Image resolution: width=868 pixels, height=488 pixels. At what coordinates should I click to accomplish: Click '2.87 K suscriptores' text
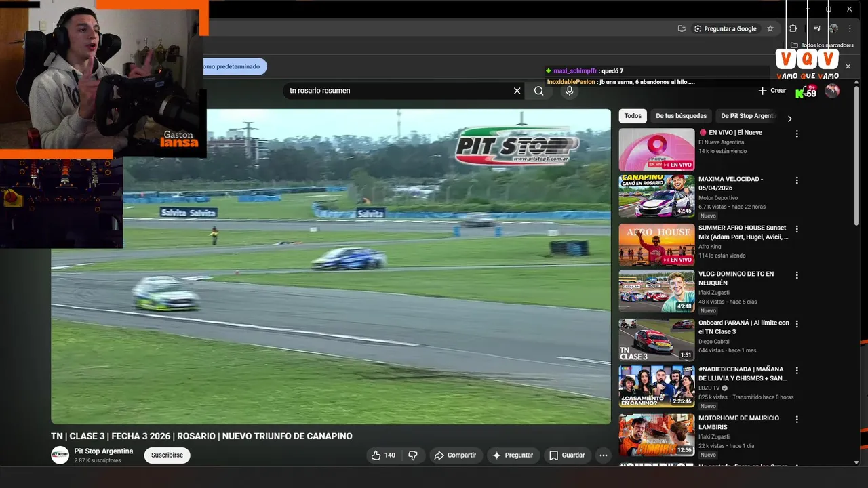pyautogui.click(x=98, y=461)
